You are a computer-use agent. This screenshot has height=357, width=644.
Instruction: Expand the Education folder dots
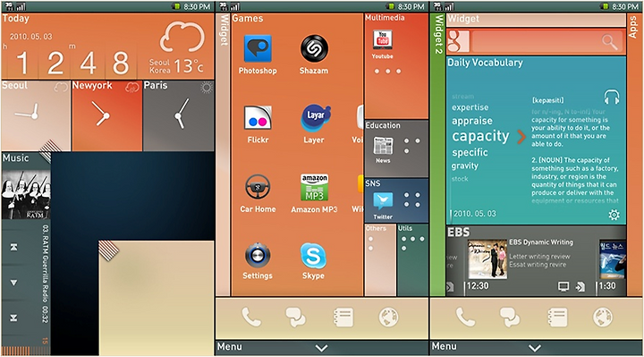click(x=412, y=146)
